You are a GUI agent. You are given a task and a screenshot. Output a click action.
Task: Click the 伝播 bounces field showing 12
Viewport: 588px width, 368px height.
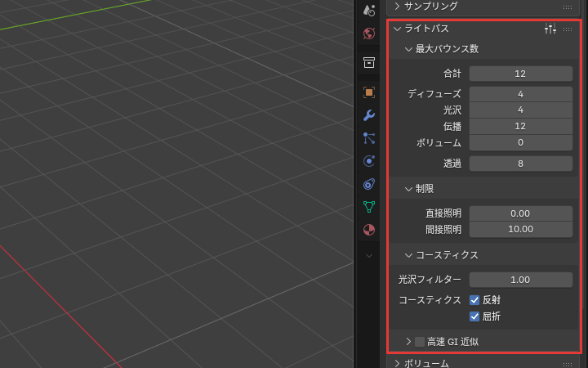[x=521, y=126]
